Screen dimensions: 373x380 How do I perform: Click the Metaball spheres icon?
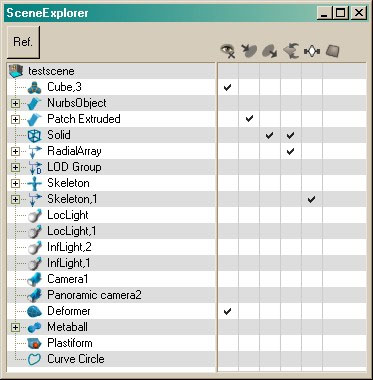point(34,327)
